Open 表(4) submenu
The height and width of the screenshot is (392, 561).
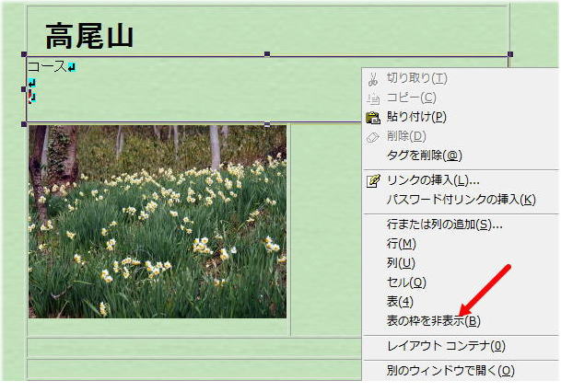click(x=400, y=302)
